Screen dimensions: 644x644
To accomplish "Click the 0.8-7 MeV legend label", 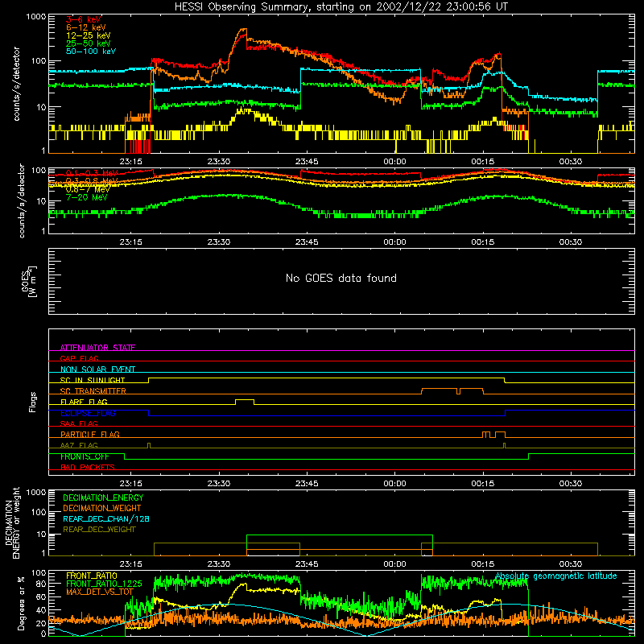I will tap(88, 190).
